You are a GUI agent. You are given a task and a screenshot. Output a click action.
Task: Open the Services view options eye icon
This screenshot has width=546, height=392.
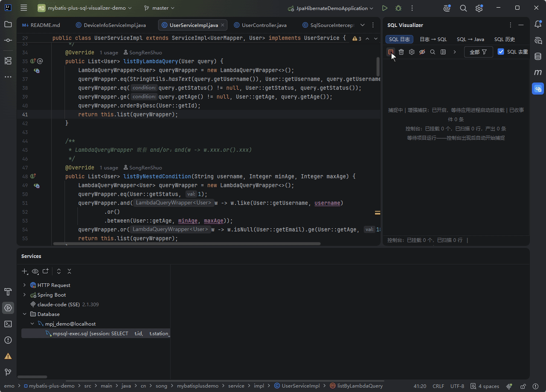point(35,271)
